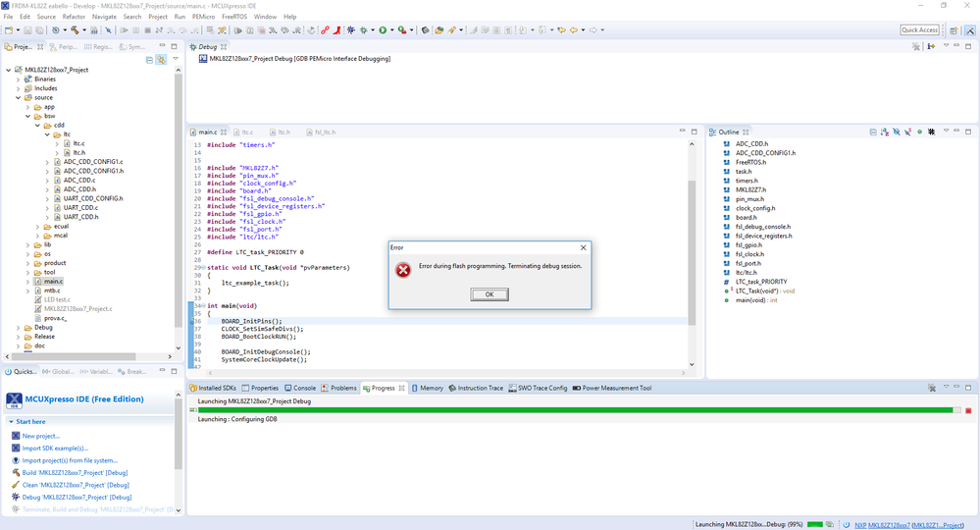Click the Hide Fields icon in Outline

click(x=897, y=132)
